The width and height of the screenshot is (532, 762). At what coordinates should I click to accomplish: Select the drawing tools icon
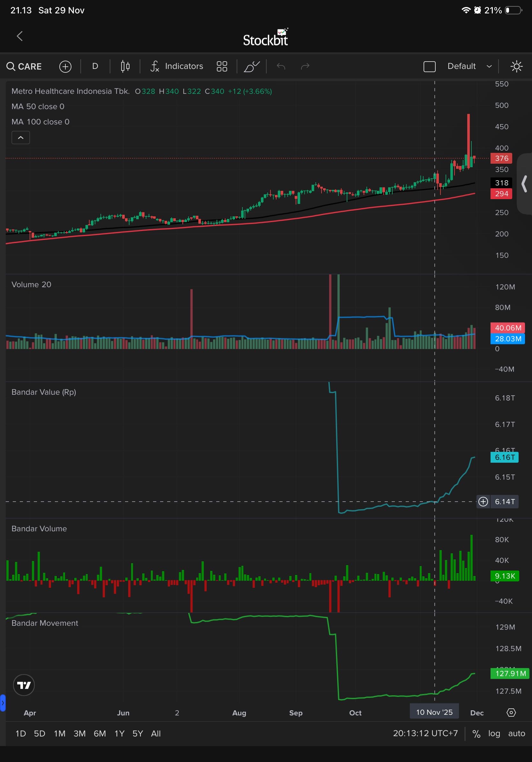click(x=252, y=66)
